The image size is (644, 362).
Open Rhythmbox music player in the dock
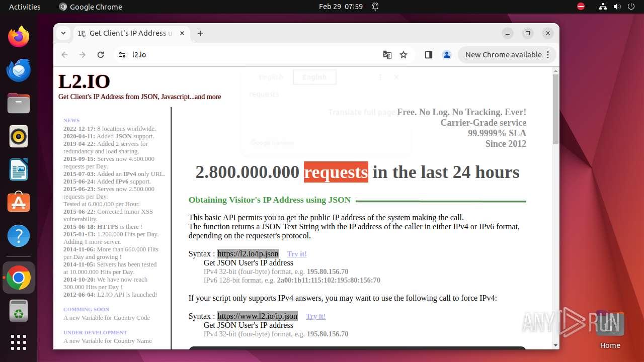click(19, 136)
